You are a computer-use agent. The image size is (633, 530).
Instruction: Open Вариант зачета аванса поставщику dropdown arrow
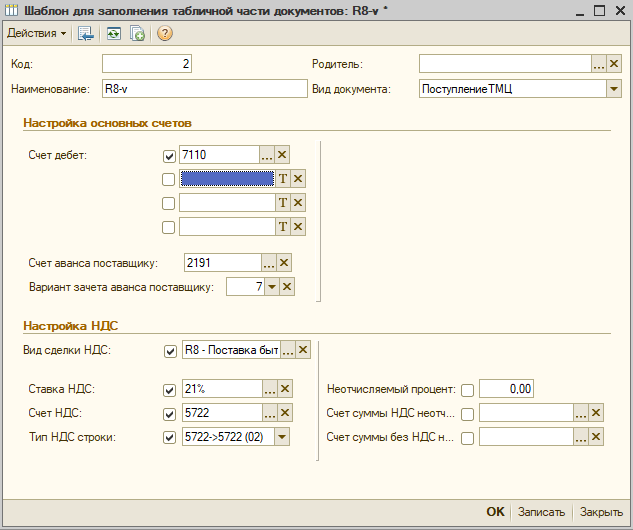(x=272, y=287)
